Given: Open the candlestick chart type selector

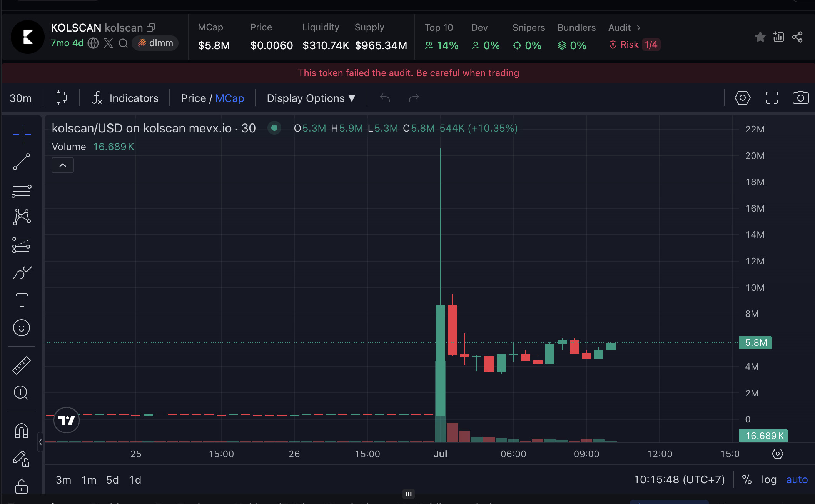Looking at the screenshot, I should [x=62, y=98].
